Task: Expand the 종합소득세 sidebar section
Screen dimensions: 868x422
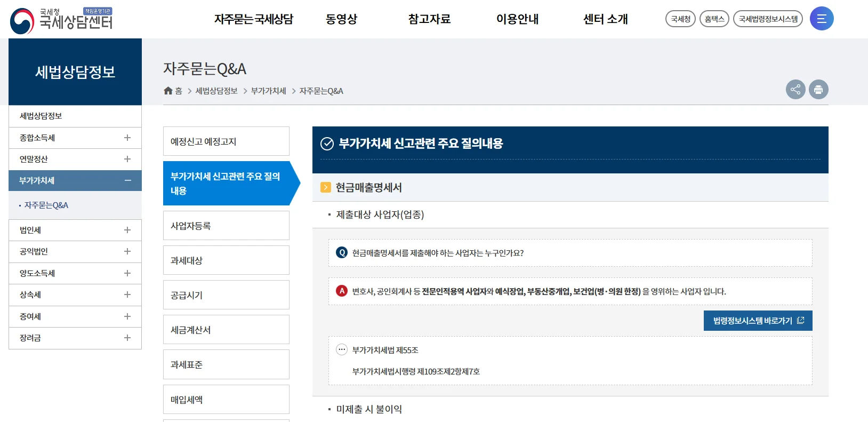Action: [127, 138]
